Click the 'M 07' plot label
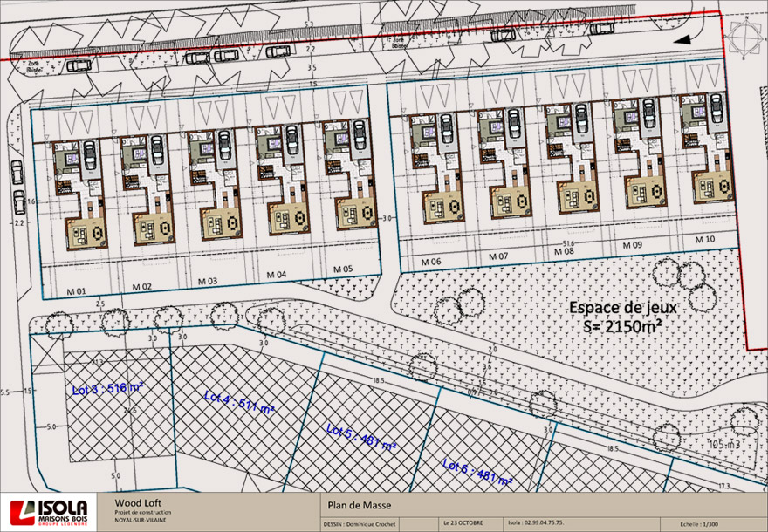Image resolution: width=768 pixels, height=532 pixels. [498, 256]
